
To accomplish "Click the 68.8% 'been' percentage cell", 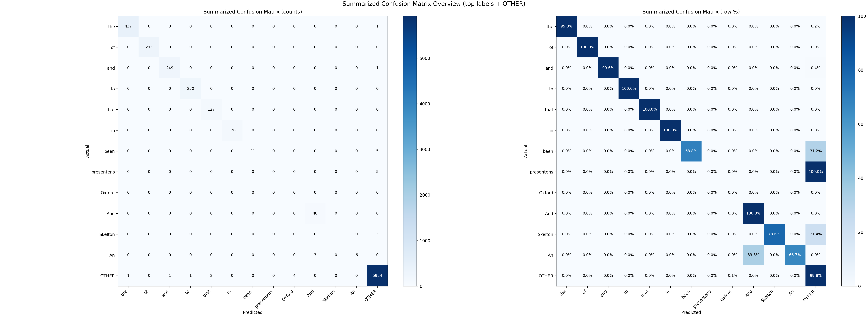I will tap(691, 151).
